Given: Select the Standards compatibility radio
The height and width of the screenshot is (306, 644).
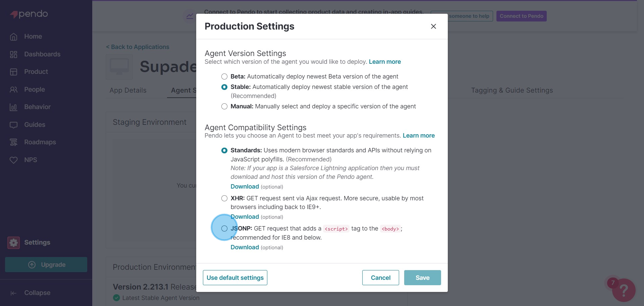Looking at the screenshot, I should point(224,150).
